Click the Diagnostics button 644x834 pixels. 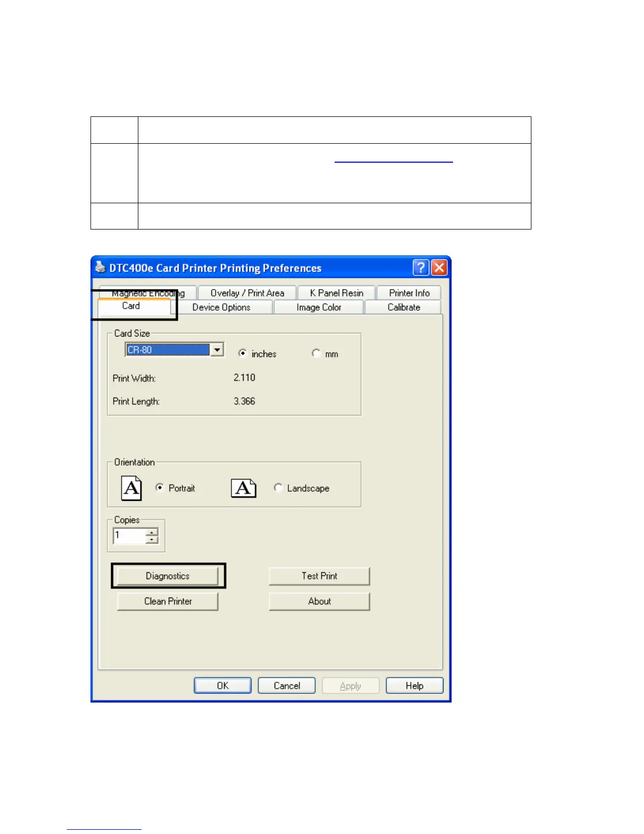pyautogui.click(x=168, y=576)
